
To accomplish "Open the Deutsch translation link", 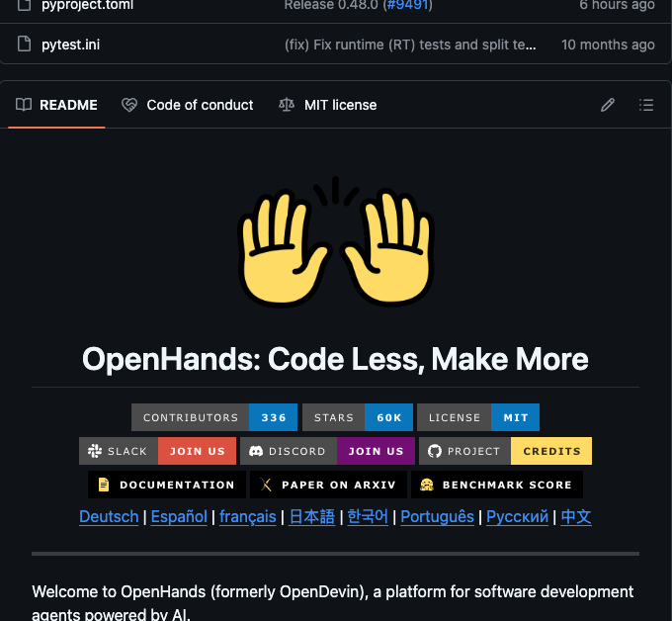I will pyautogui.click(x=109, y=517).
